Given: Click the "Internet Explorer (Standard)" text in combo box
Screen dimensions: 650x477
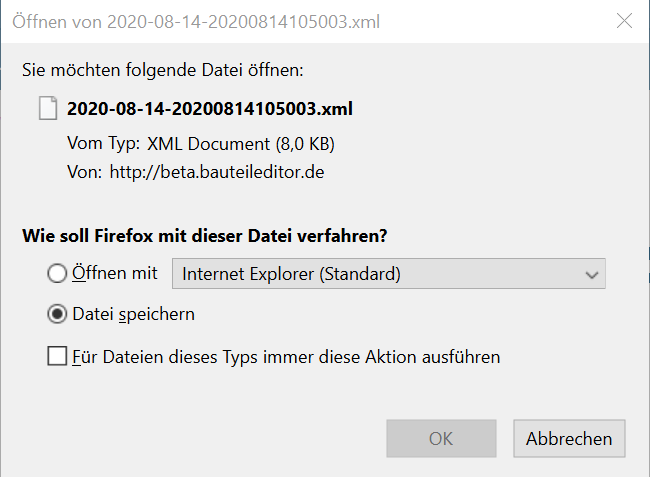Looking at the screenshot, I should pyautogui.click(x=291, y=274).
